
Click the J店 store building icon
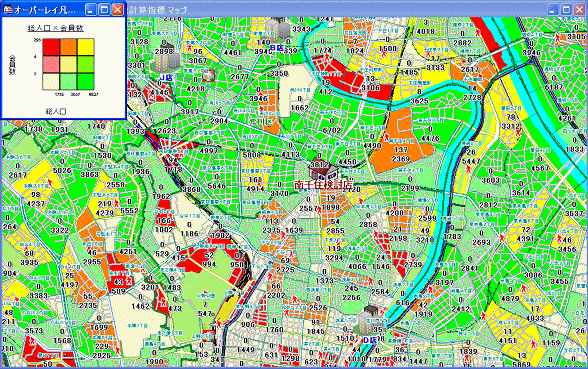point(165,58)
